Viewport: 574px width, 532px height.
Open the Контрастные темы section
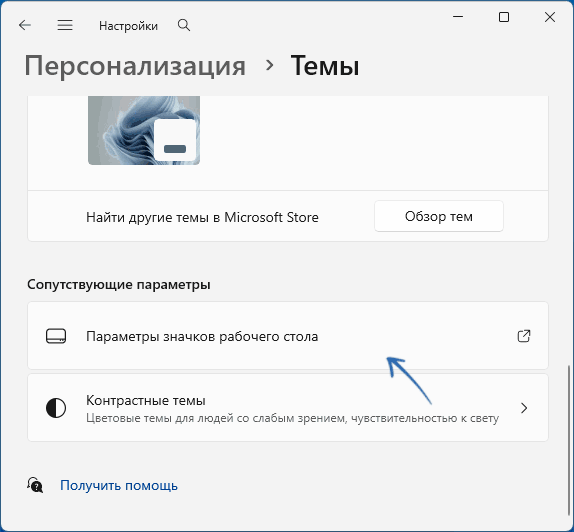(288, 408)
